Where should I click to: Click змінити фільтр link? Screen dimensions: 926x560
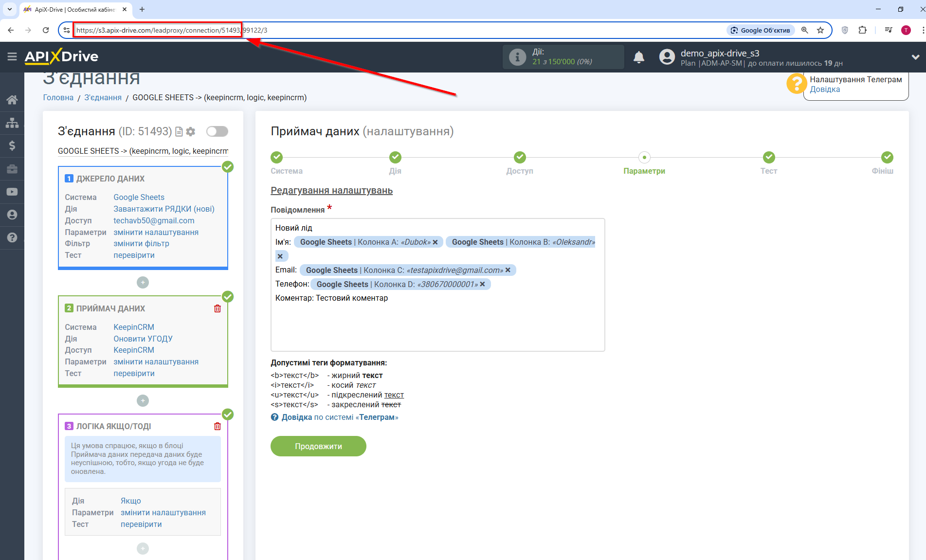tap(142, 243)
